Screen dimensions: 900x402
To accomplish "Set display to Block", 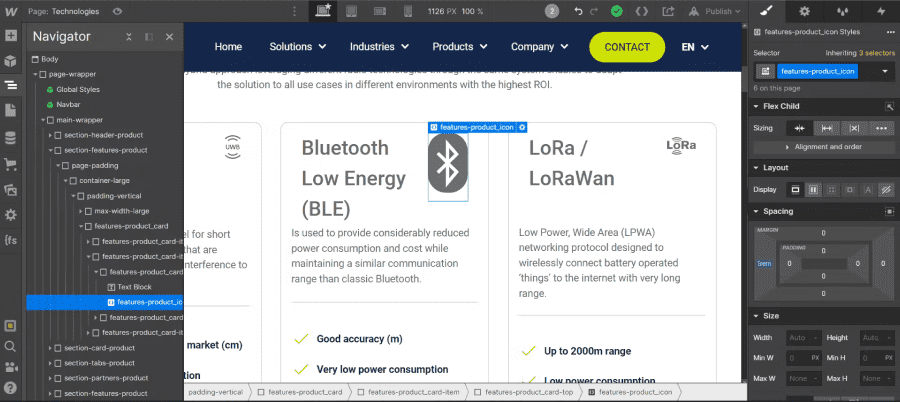I will [x=795, y=190].
